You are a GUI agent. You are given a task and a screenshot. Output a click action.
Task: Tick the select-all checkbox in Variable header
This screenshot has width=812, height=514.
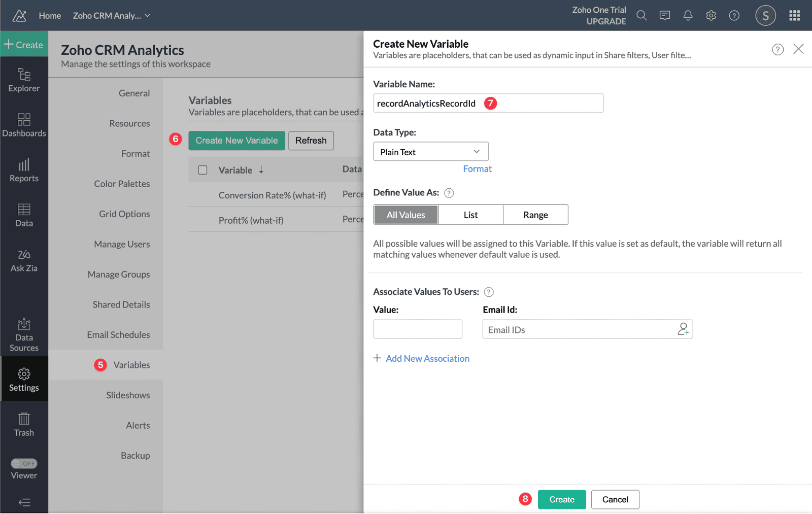tap(202, 170)
